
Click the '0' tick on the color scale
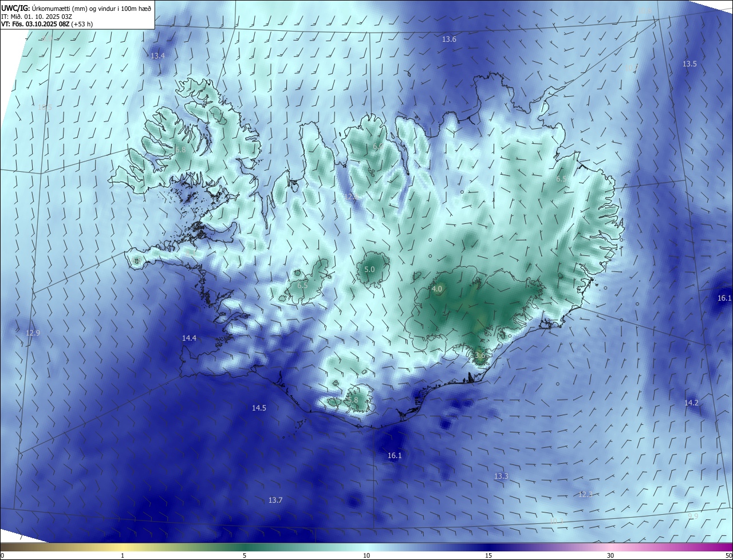point(2,555)
